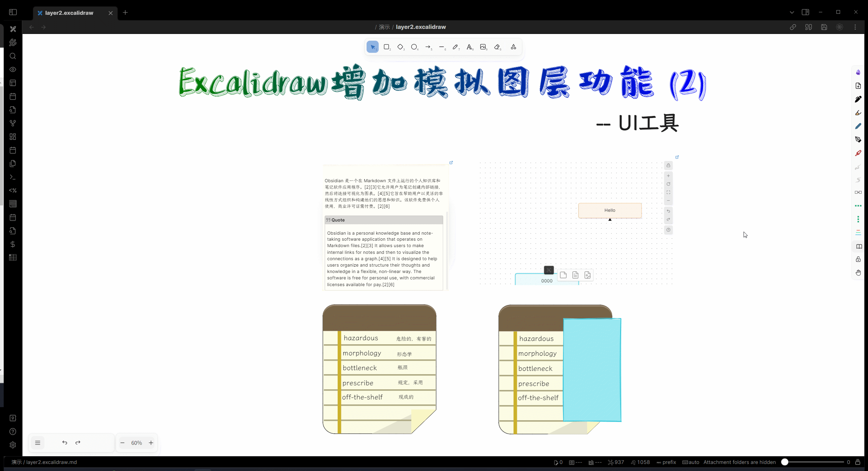Screen dimensions: 868x471
Task: Toggle the canvas lock icon
Action: click(x=858, y=259)
